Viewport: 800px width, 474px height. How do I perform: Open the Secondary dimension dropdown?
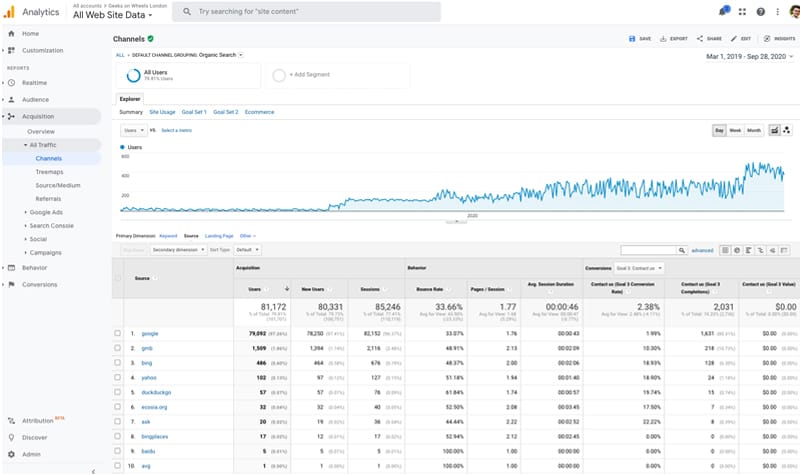(x=177, y=249)
